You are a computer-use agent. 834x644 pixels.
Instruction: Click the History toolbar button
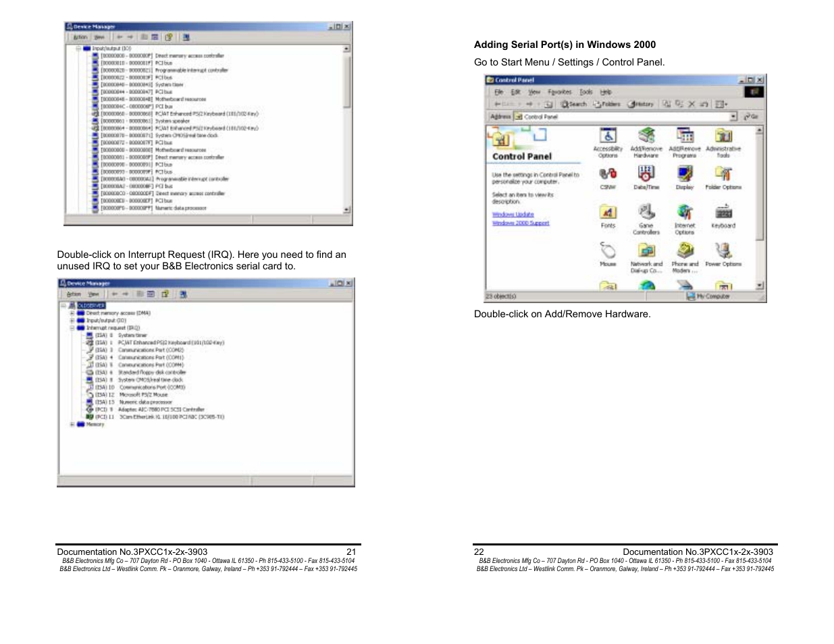coord(641,105)
